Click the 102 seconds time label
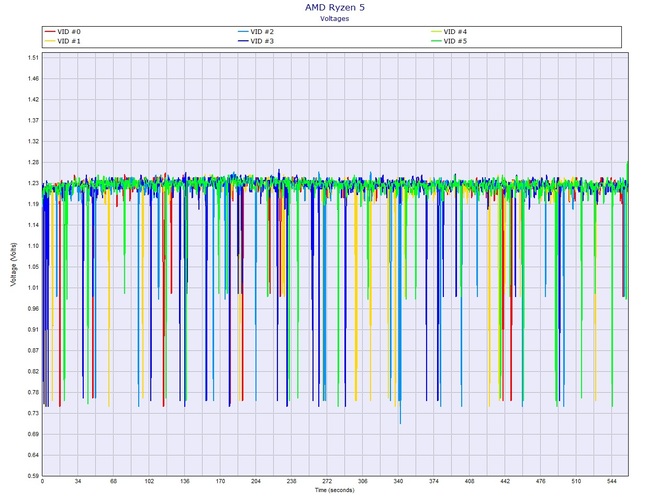Image resolution: width=670 pixels, height=502 pixels. pyautogui.click(x=149, y=481)
